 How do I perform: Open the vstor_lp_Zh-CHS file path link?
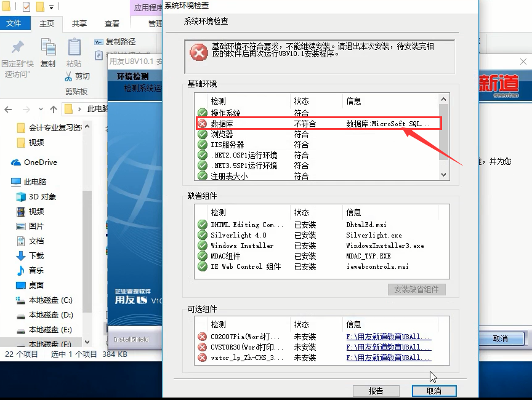click(x=389, y=358)
